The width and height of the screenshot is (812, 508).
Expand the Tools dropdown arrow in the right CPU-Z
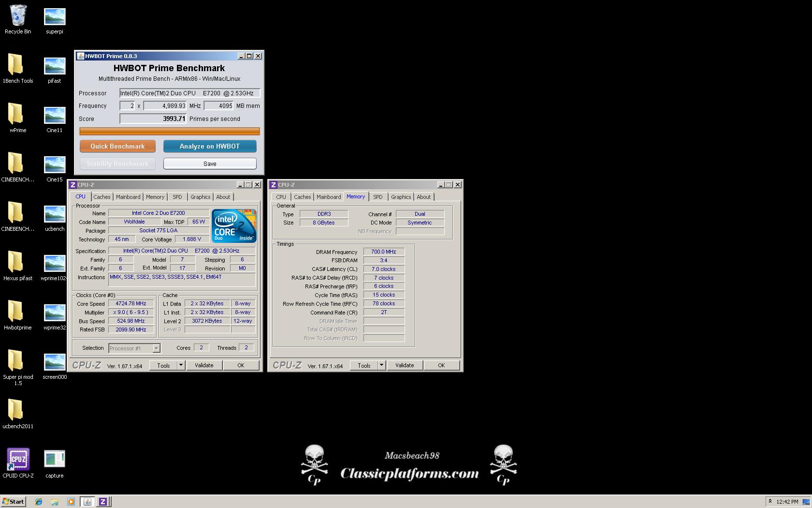pyautogui.click(x=382, y=365)
